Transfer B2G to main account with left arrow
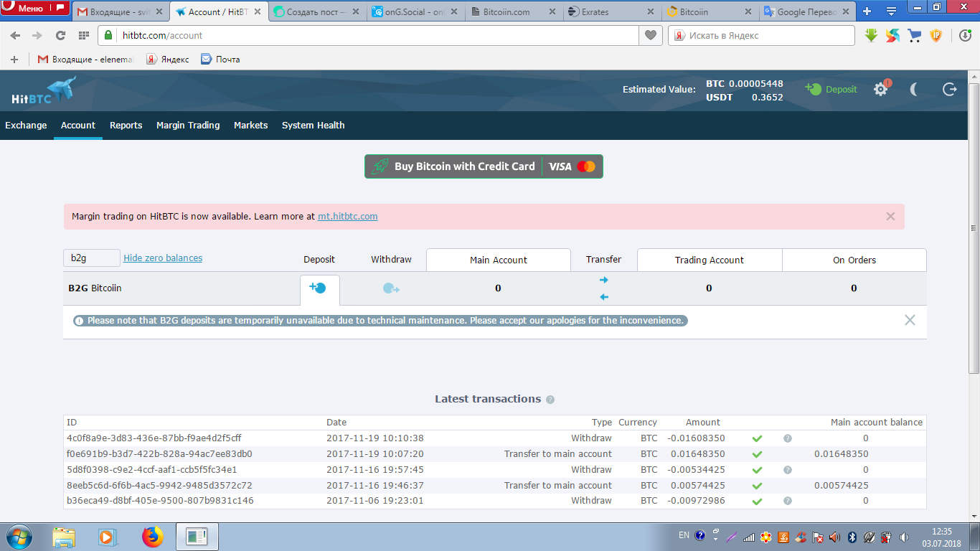 tap(603, 297)
